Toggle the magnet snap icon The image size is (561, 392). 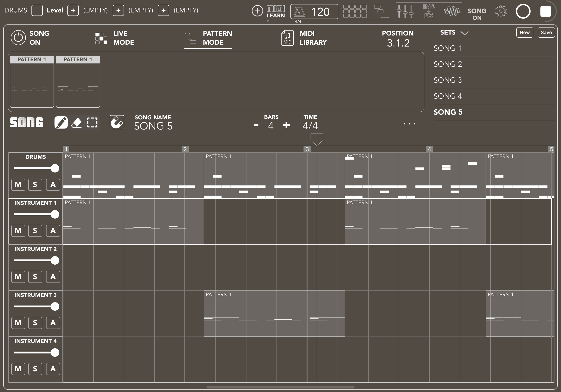point(117,122)
